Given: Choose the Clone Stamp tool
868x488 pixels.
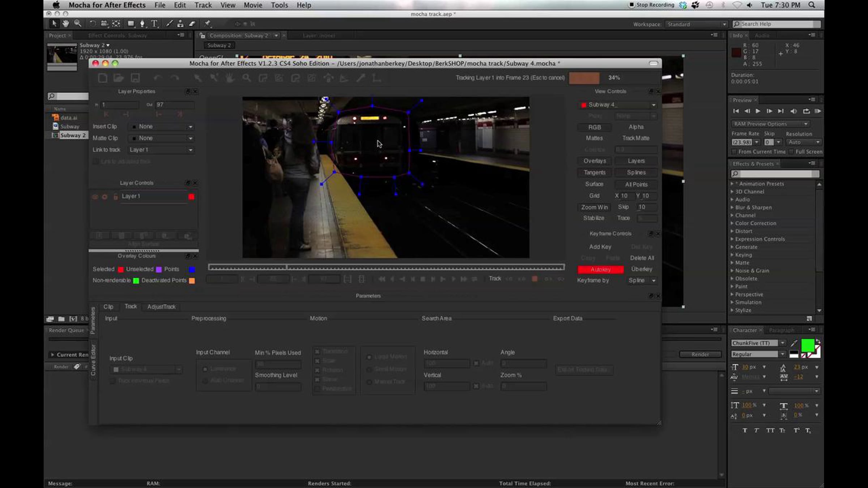Looking at the screenshot, I should click(180, 24).
